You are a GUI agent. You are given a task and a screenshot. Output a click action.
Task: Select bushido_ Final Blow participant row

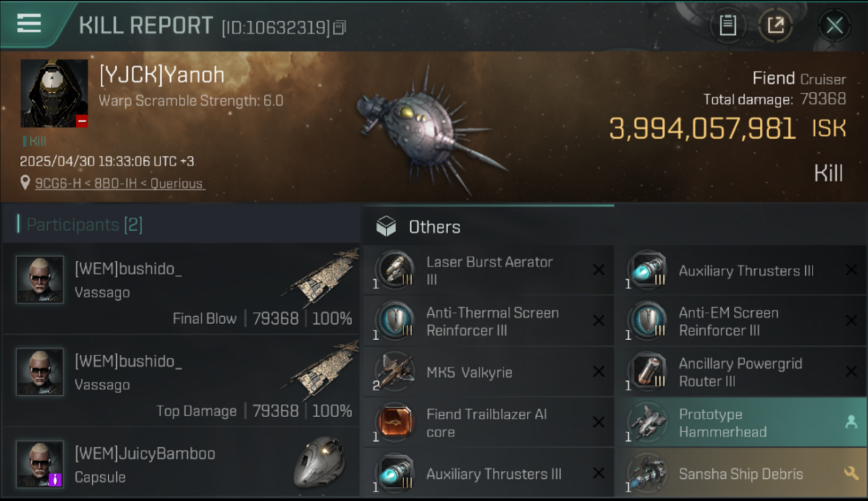click(181, 289)
